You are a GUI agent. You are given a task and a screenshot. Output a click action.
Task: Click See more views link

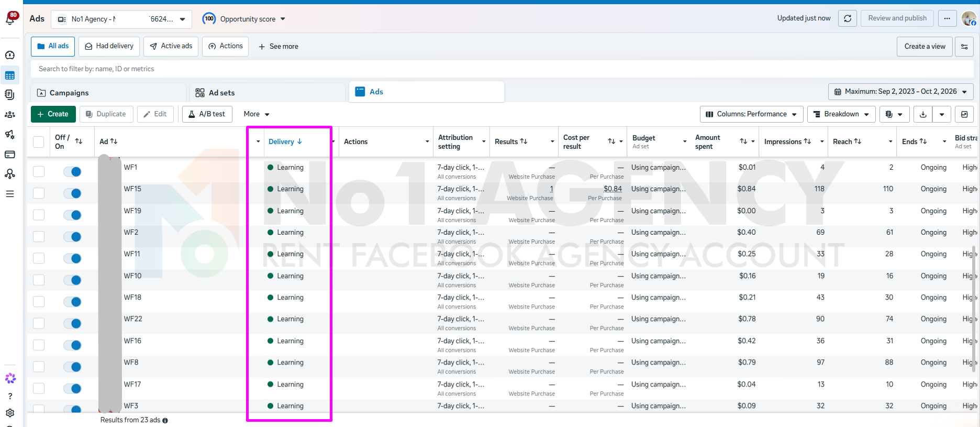tap(279, 47)
